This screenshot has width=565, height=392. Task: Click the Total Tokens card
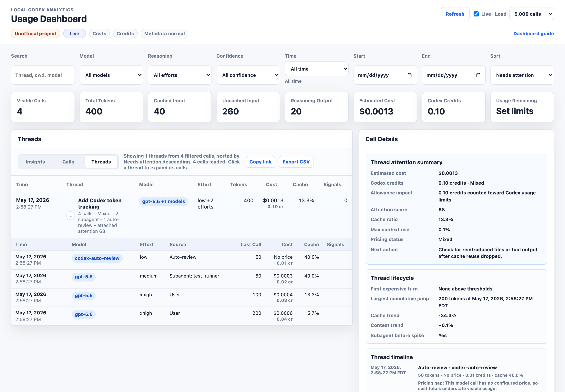(111, 107)
